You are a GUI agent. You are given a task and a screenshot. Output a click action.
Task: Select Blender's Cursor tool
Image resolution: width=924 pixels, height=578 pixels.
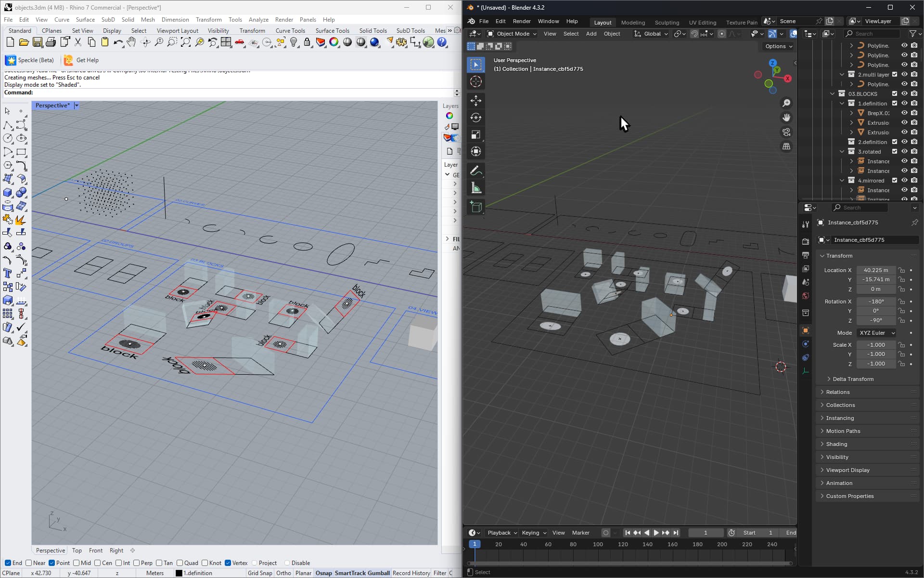(x=476, y=81)
